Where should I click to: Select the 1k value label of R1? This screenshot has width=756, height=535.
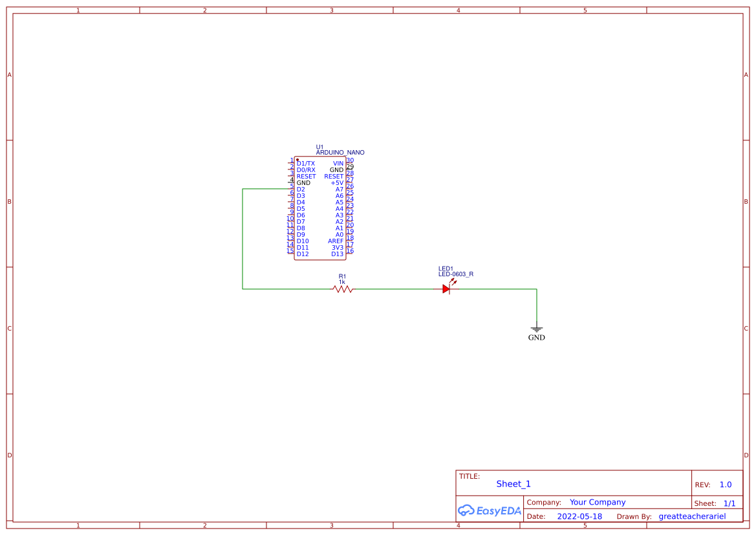341,281
